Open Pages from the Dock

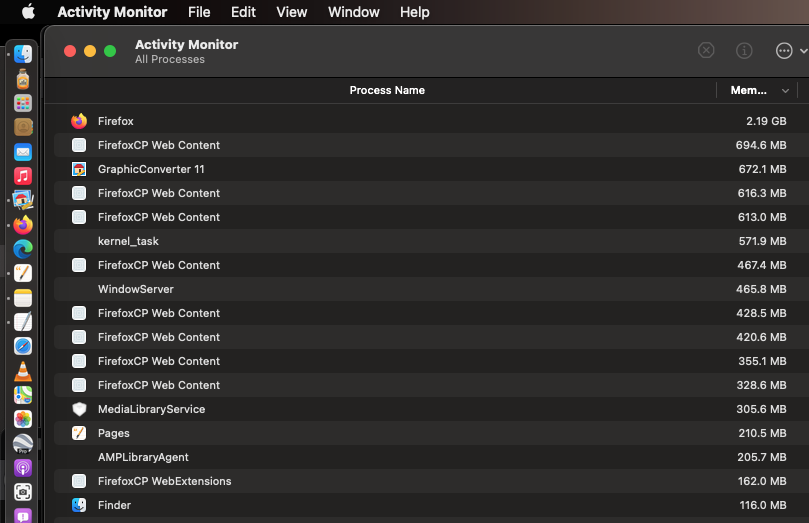pyautogui.click(x=23, y=273)
